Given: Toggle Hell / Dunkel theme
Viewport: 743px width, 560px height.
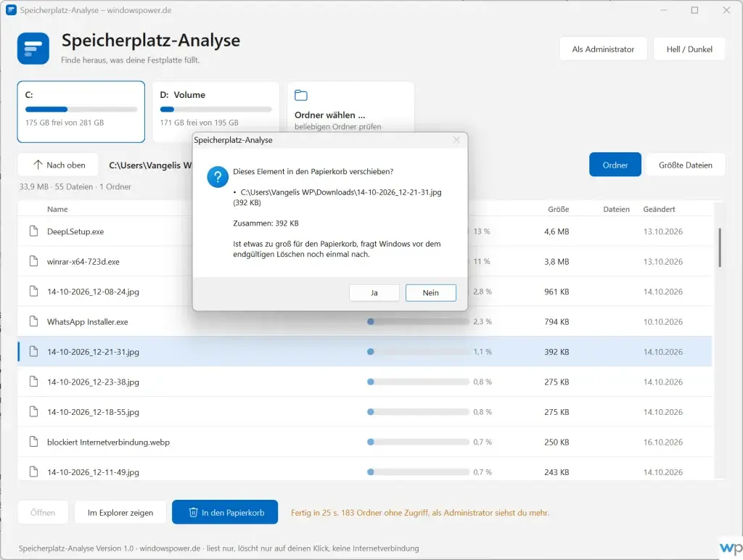Looking at the screenshot, I should pyautogui.click(x=689, y=49).
